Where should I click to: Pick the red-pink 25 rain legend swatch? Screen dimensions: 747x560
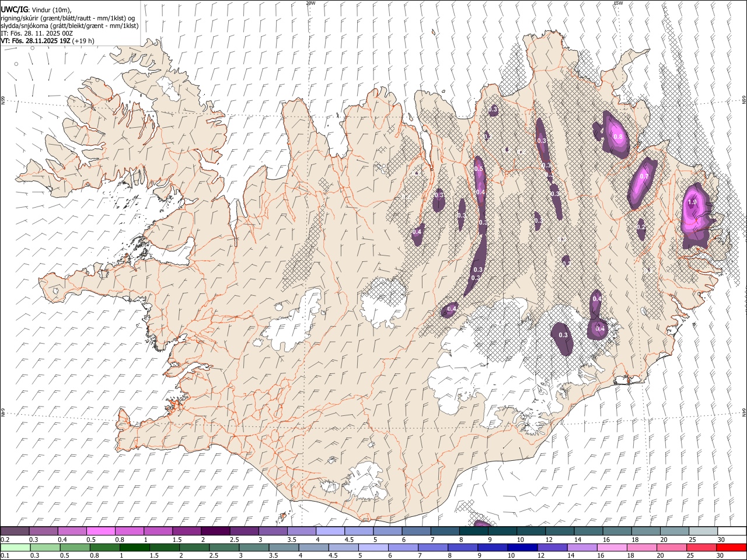(701, 547)
